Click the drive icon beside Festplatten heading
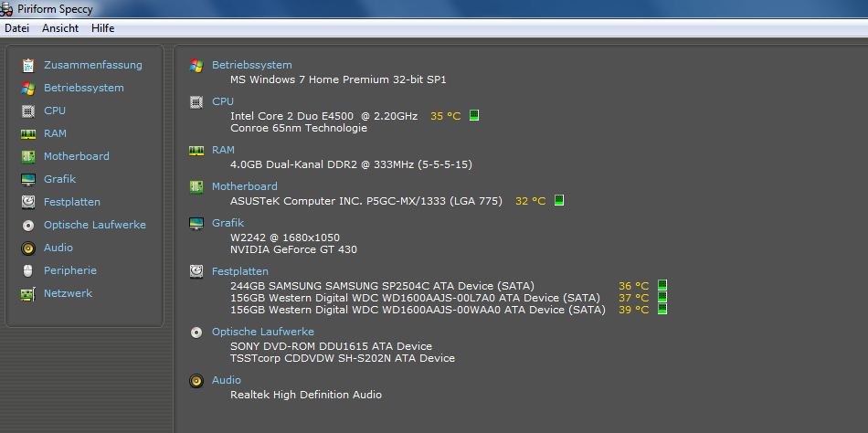 pyautogui.click(x=196, y=271)
